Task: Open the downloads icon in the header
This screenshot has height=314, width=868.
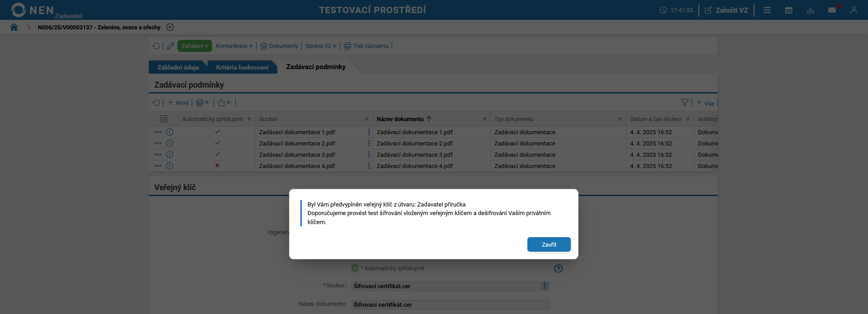Action: 811,10
